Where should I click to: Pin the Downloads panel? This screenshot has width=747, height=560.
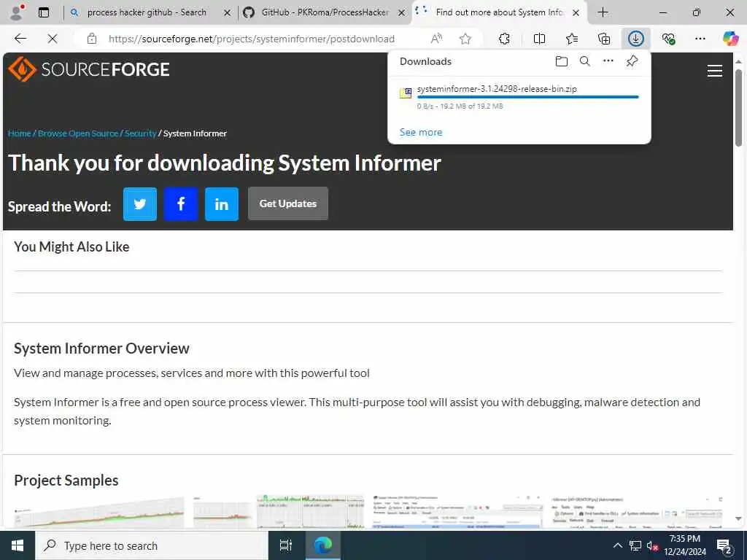coord(632,61)
